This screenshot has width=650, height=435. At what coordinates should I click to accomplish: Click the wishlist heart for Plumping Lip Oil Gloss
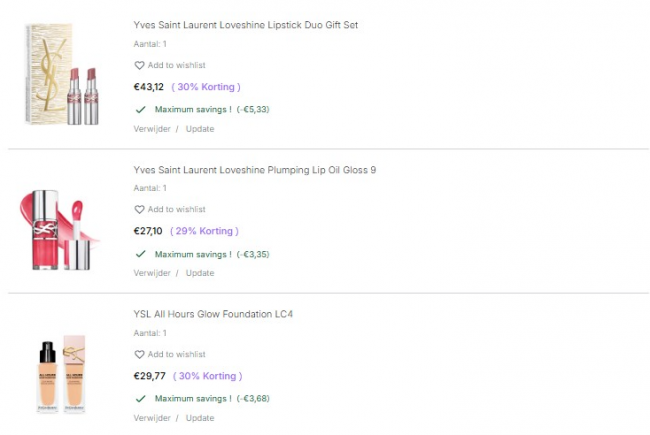pyautogui.click(x=139, y=210)
